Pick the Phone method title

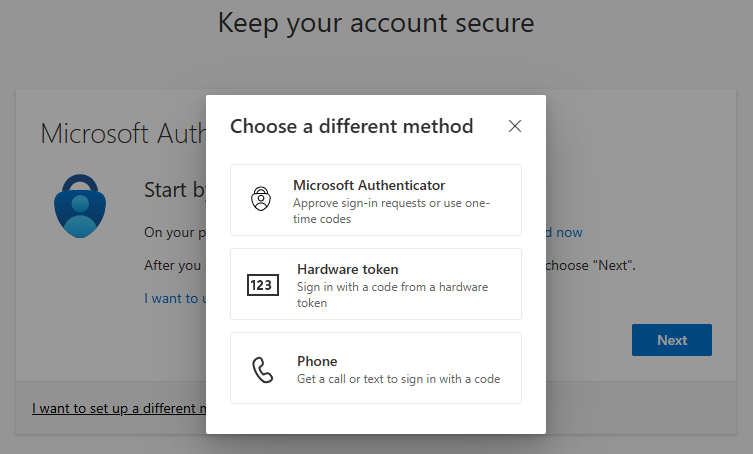tap(317, 361)
